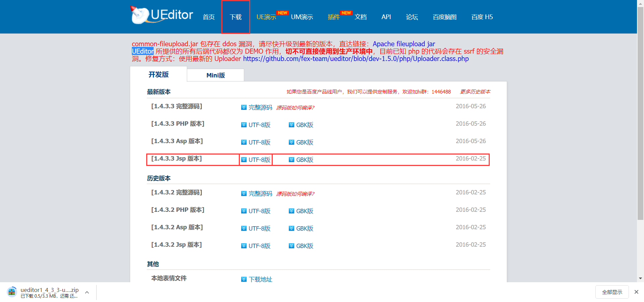644x302 pixels.
Task: Download 完整源码 for version 1.4.3.2
Action: 260,194
